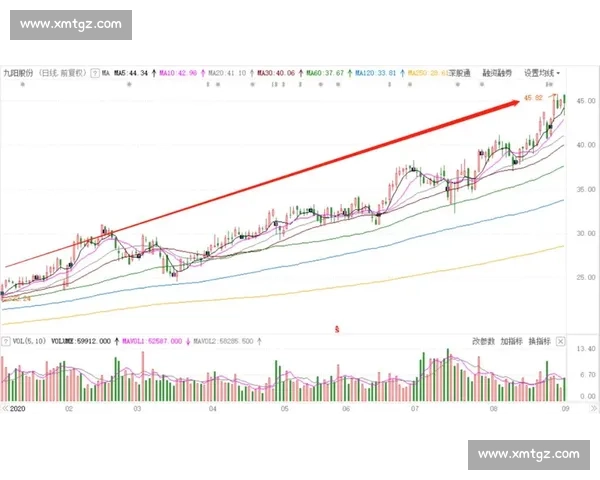Click the 45.82 peak price label
Viewport: 600px width, 480px height.
coord(530,98)
